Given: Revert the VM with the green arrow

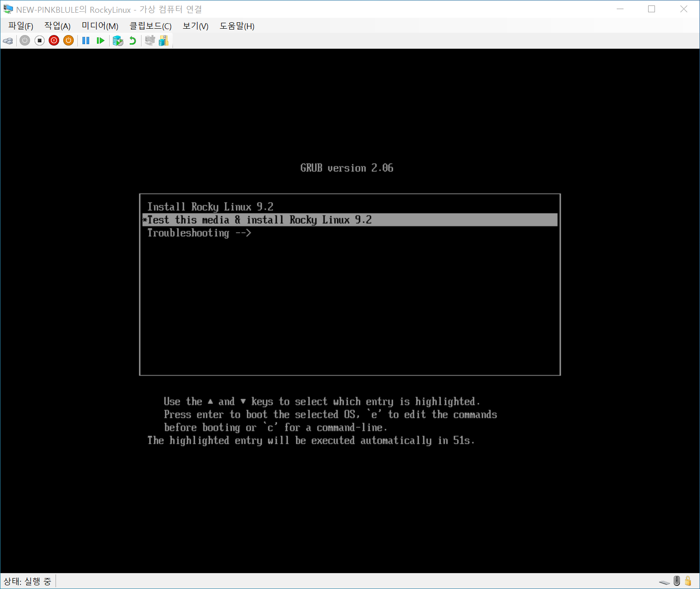Looking at the screenshot, I should tap(132, 41).
